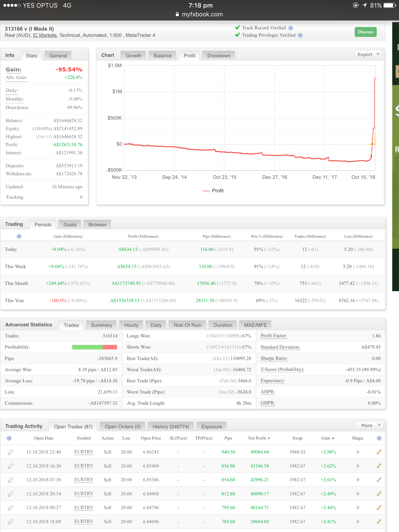
Task: Click the help icon left of Open Date
Action: click(9, 438)
